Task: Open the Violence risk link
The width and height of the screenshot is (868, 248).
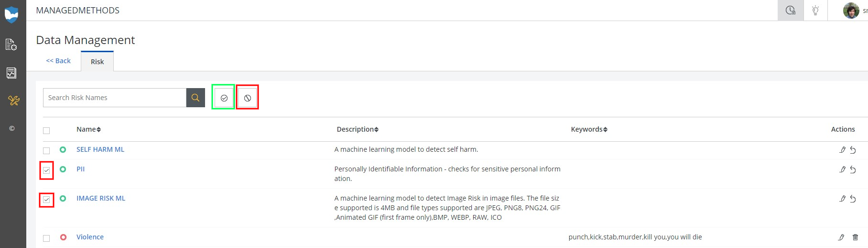Action: [x=90, y=237]
